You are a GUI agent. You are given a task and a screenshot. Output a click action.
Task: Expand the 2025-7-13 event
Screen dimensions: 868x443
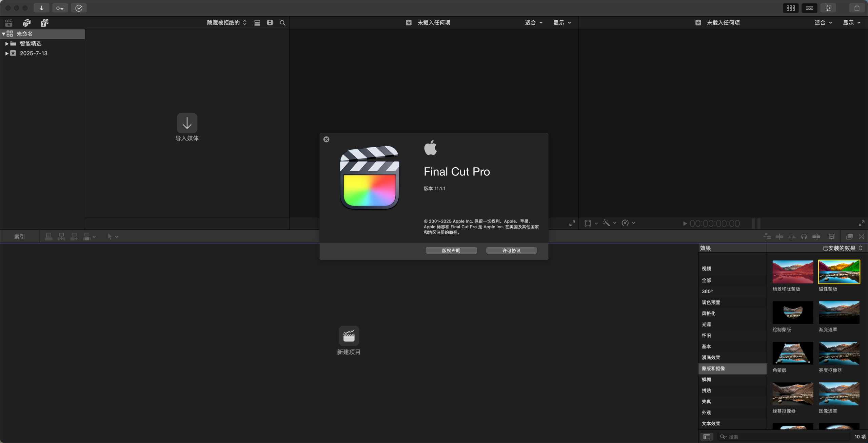pyautogui.click(x=6, y=54)
